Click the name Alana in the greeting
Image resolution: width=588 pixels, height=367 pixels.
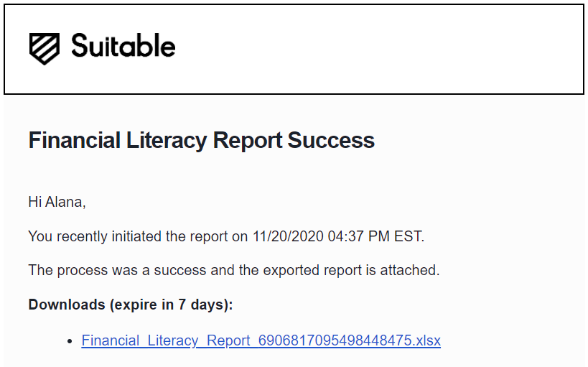[65, 202]
